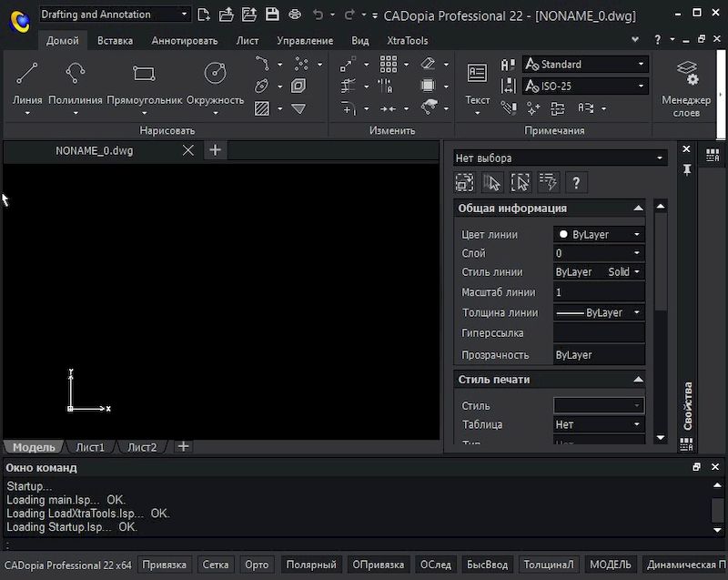Enable Сетка display in status bar
The height and width of the screenshot is (580, 728).
tap(215, 565)
